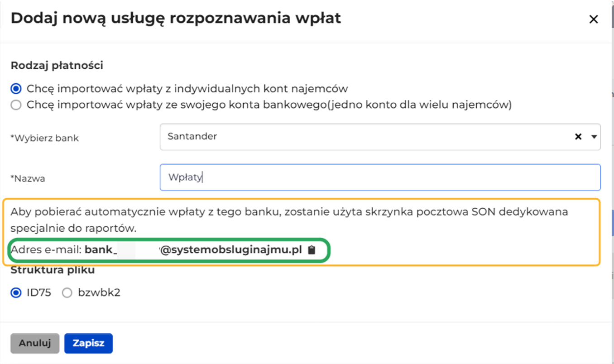Image resolution: width=614 pixels, height=364 pixels.
Task: Open the bank dropdown arrow
Action: point(594,137)
